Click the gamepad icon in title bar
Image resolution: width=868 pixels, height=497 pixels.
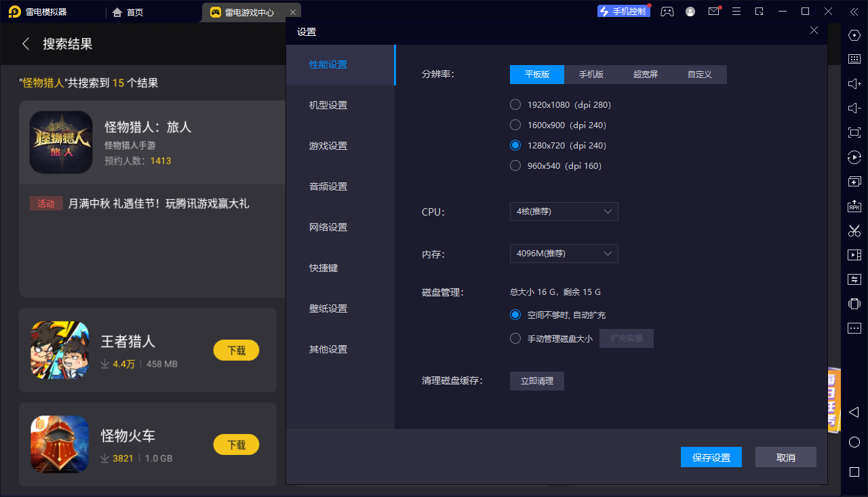667,12
